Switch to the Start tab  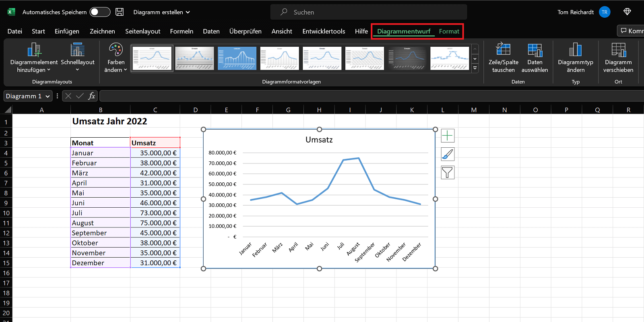[38, 31]
